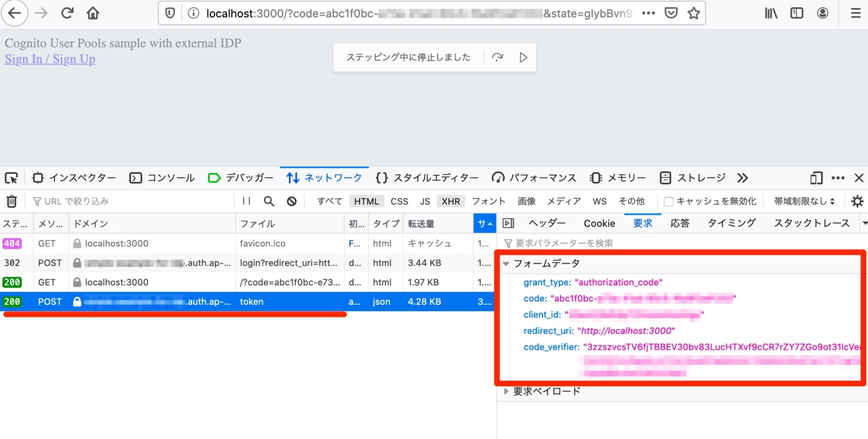Clear all network requests with the trash icon
The height and width of the screenshot is (439, 868).
[11, 201]
